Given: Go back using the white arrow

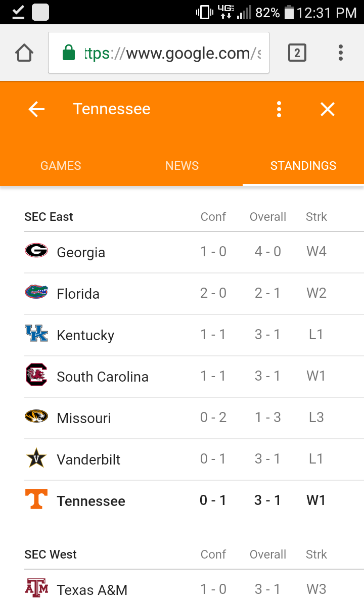Looking at the screenshot, I should coord(36,109).
